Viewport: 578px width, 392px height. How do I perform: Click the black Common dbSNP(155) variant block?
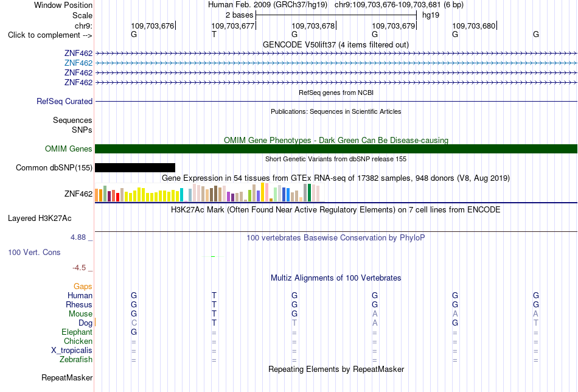135,168
